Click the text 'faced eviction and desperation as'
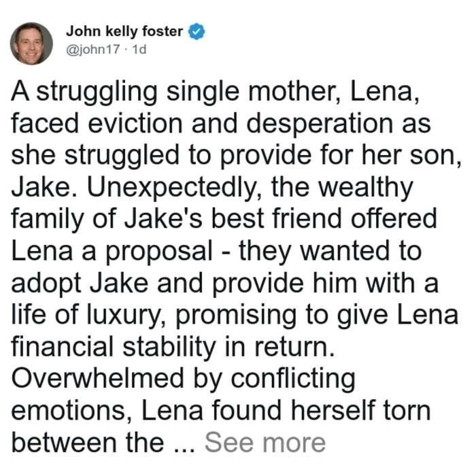Image resolution: width=476 pixels, height=476 pixels. (x=221, y=124)
